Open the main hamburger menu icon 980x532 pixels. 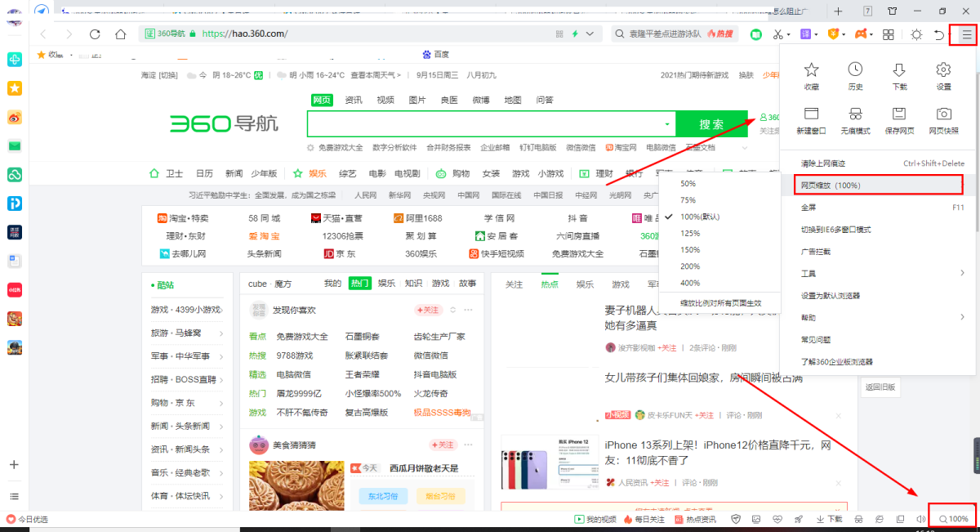(967, 34)
